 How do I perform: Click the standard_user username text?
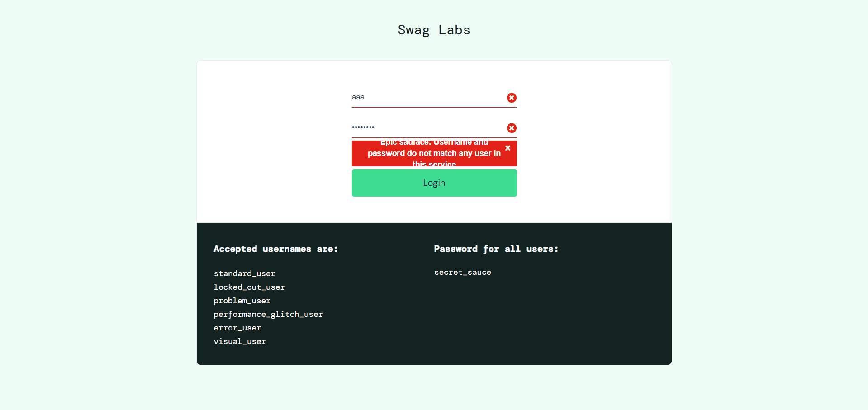pyautogui.click(x=244, y=273)
